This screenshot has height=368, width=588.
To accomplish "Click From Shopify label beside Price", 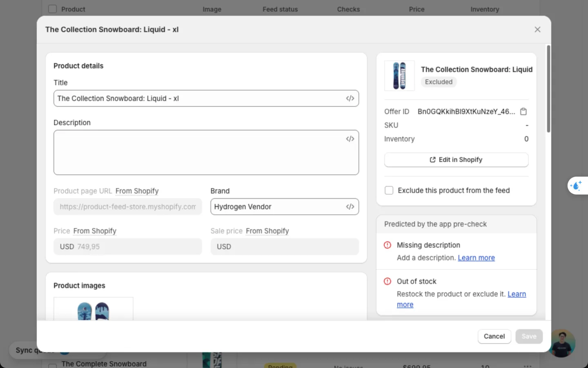I will tap(95, 231).
